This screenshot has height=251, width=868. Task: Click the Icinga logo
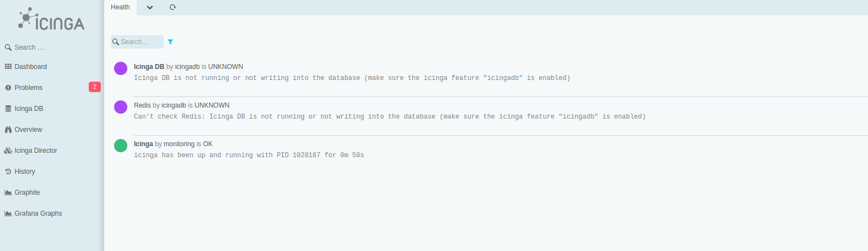click(x=51, y=19)
